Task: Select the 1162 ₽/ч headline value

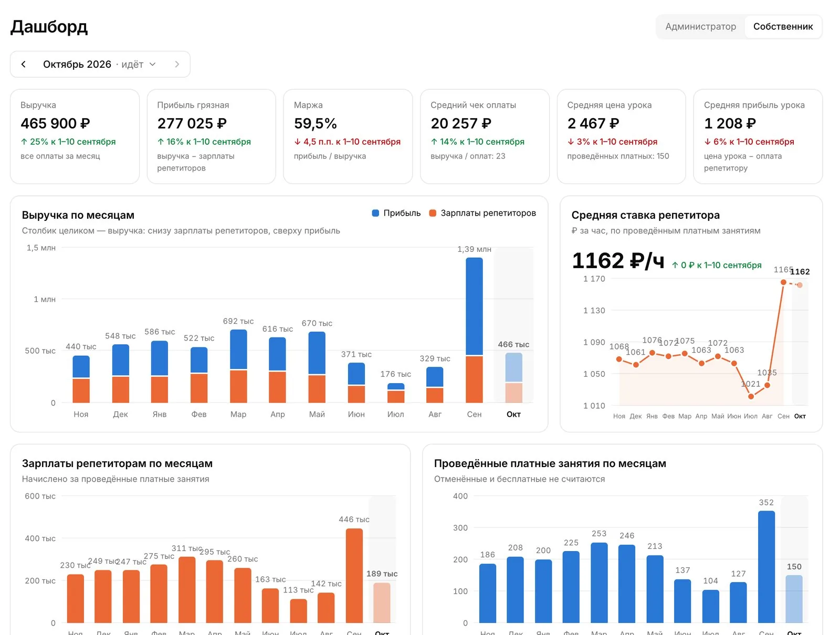Action: (x=618, y=260)
